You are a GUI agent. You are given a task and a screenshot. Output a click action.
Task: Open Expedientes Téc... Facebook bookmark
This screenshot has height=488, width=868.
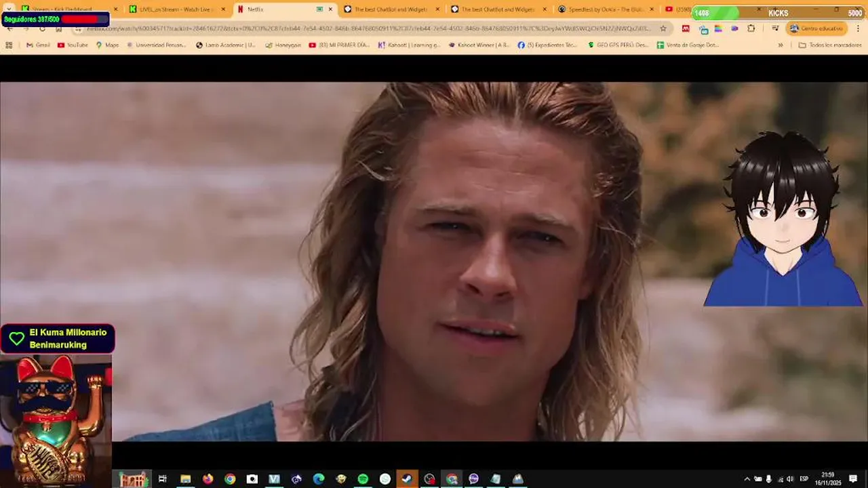coord(547,45)
